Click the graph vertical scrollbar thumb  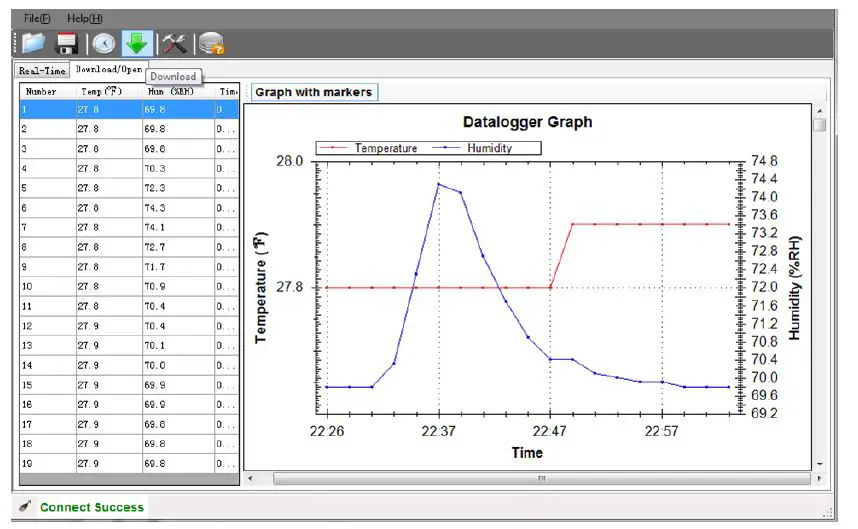(819, 125)
